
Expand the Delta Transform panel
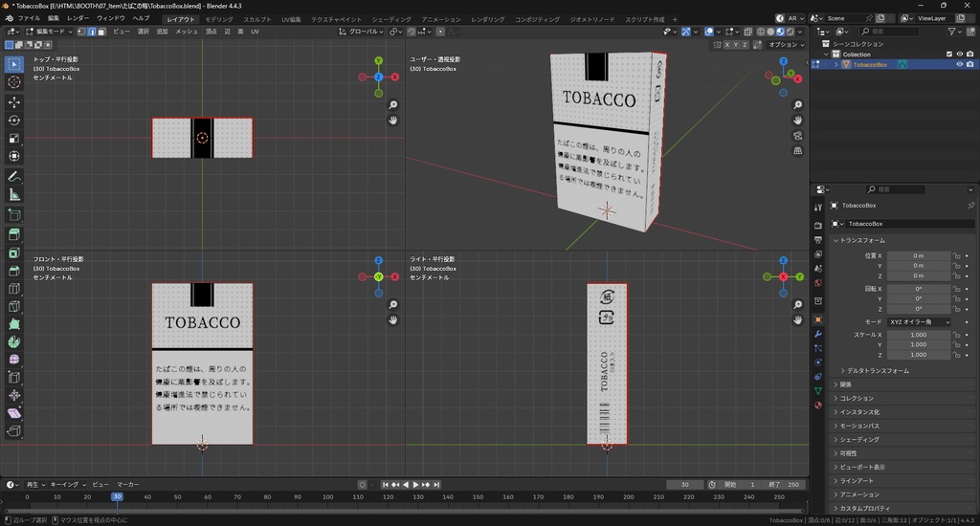875,370
